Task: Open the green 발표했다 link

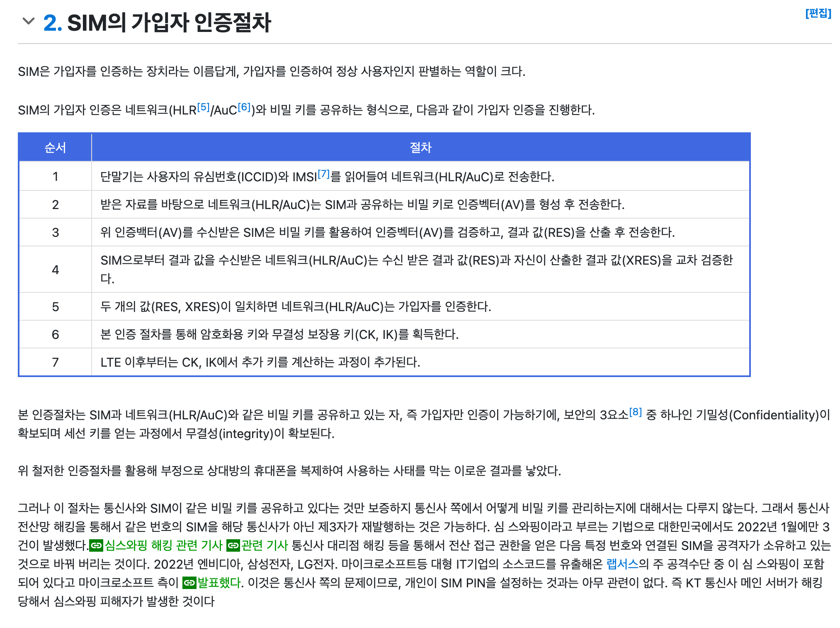Action: 218,582
